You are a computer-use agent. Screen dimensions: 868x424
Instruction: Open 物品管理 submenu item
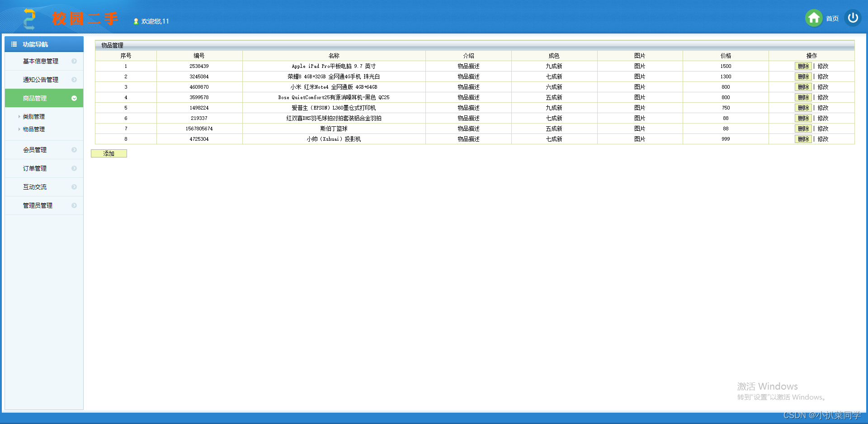(34, 129)
